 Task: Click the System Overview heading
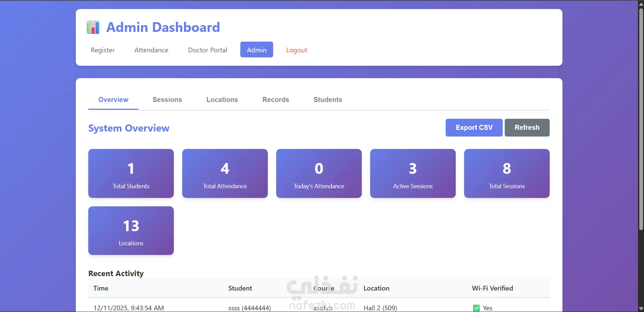129,128
